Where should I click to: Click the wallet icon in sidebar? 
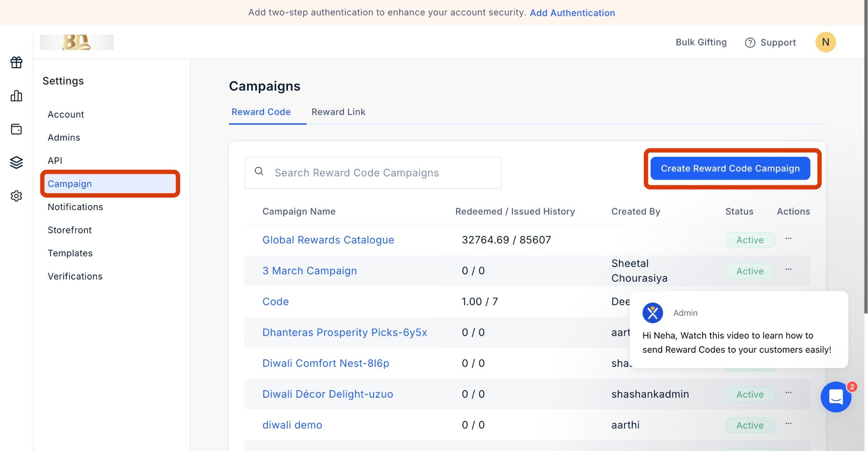pos(16,129)
